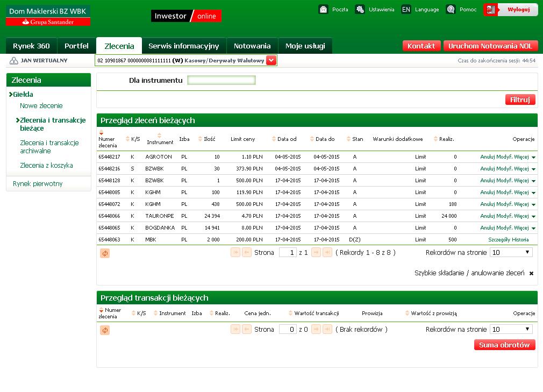543x392 pixels.
Task: Go to next page of transactions
Action: (x=316, y=329)
